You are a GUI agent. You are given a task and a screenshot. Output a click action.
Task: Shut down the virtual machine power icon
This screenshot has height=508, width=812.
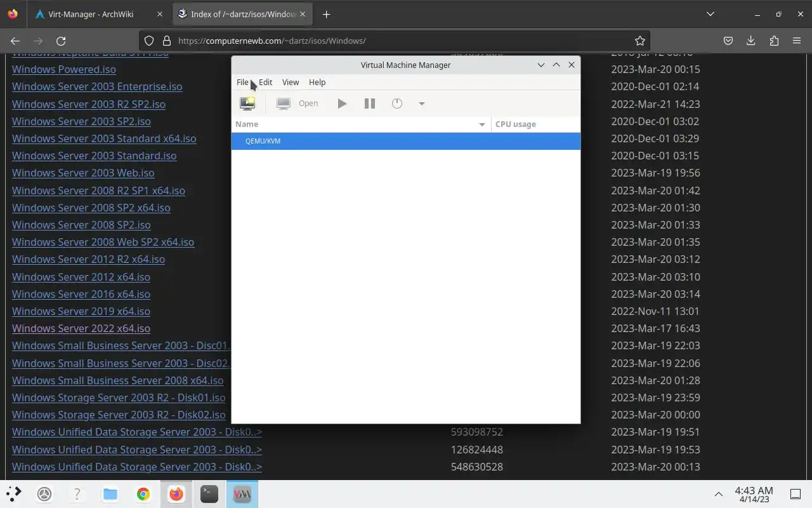397,104
